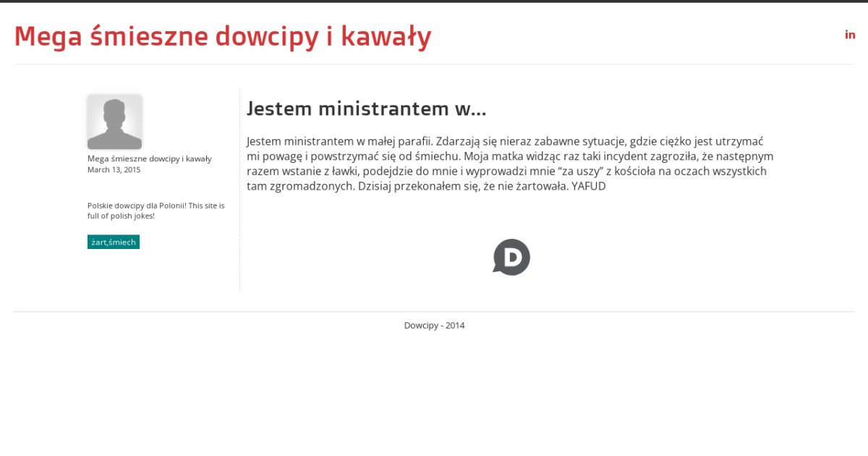This screenshot has width=868, height=456.
Task: Click the 'full of polish jokes!' sidebar line
Action: (121, 216)
